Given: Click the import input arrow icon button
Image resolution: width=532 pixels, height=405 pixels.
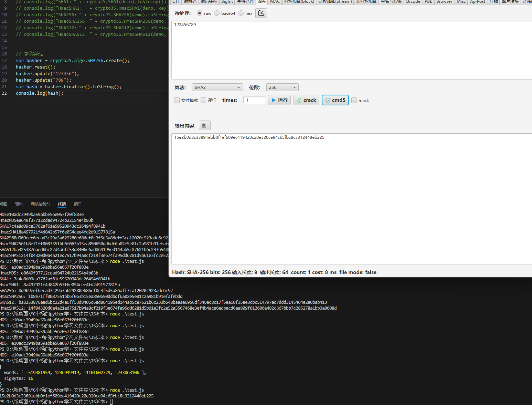Looking at the screenshot, I should click(x=261, y=13).
